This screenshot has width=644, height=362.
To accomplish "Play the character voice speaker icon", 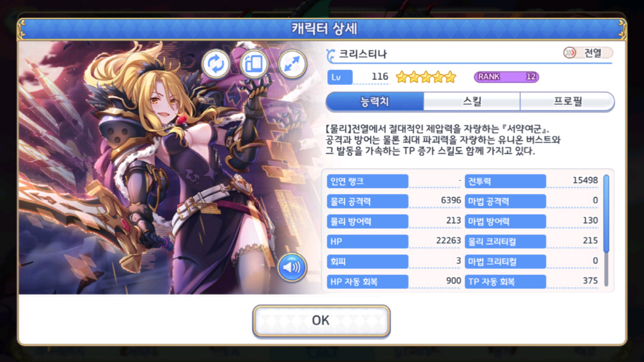I will click(x=292, y=267).
